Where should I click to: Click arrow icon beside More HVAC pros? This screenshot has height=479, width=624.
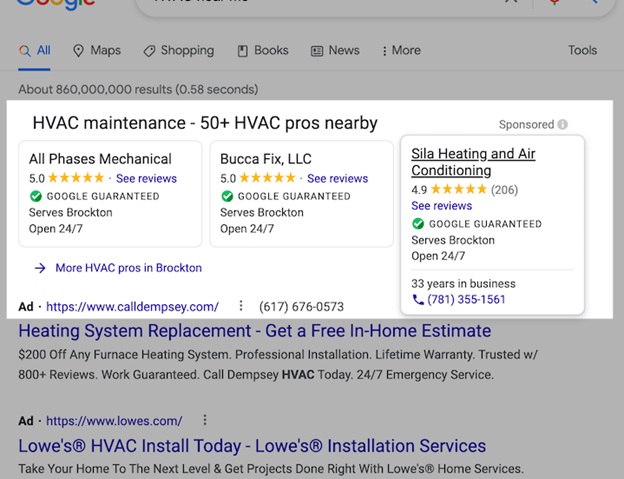[x=40, y=268]
